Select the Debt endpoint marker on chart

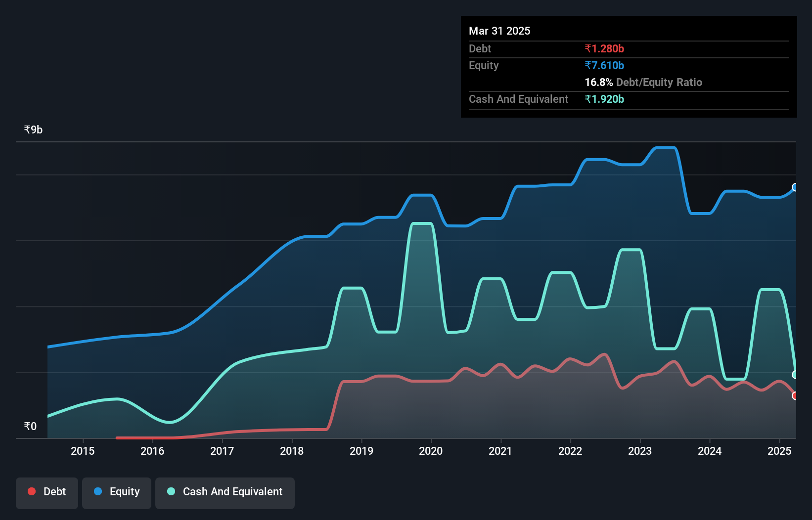point(795,395)
